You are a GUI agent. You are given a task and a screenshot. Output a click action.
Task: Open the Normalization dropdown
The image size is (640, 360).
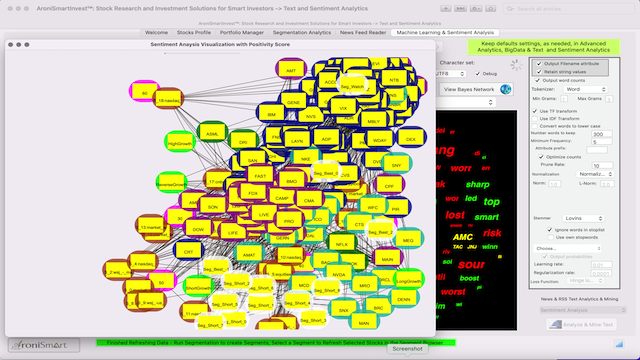pos(595,174)
